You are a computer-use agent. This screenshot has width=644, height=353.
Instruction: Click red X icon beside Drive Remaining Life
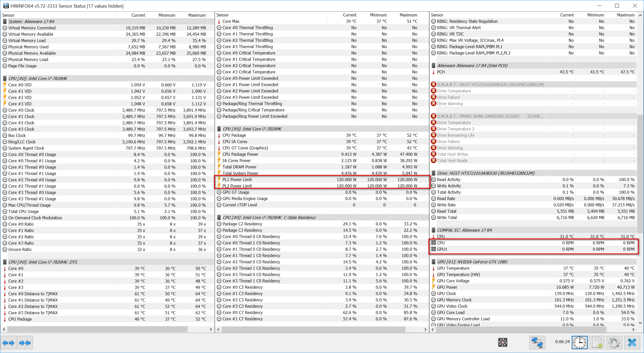434,135
